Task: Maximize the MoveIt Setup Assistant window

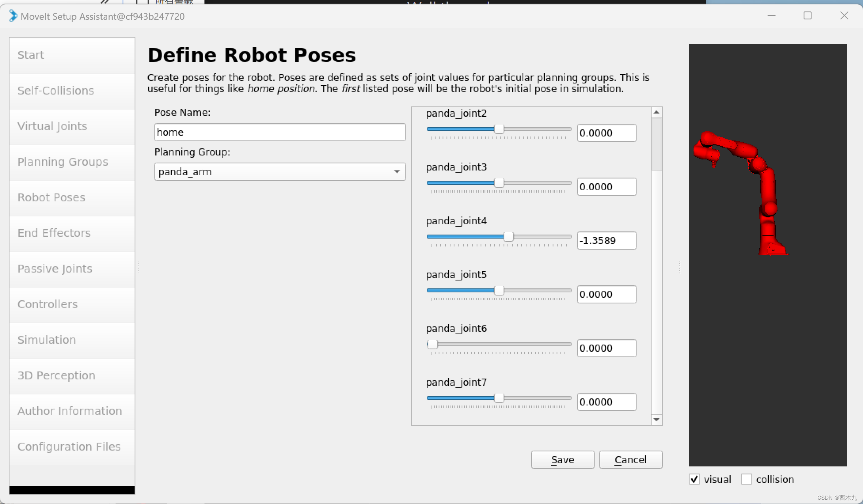Action: click(x=808, y=16)
